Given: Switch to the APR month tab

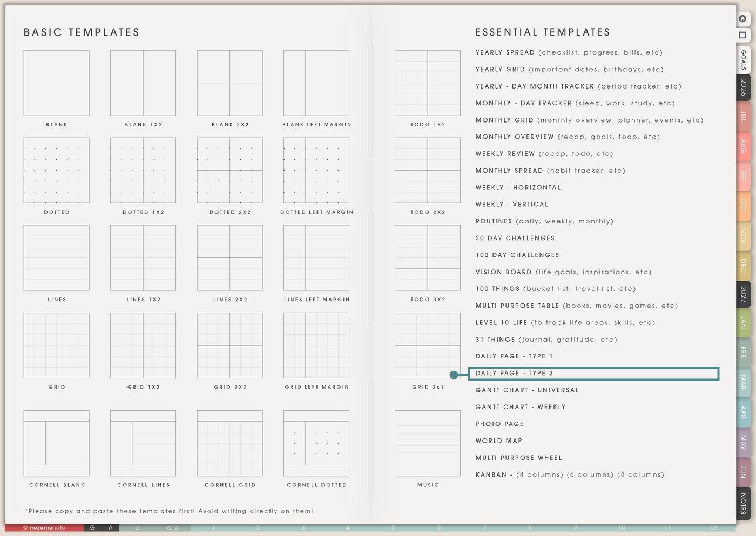Looking at the screenshot, I should coord(743,412).
